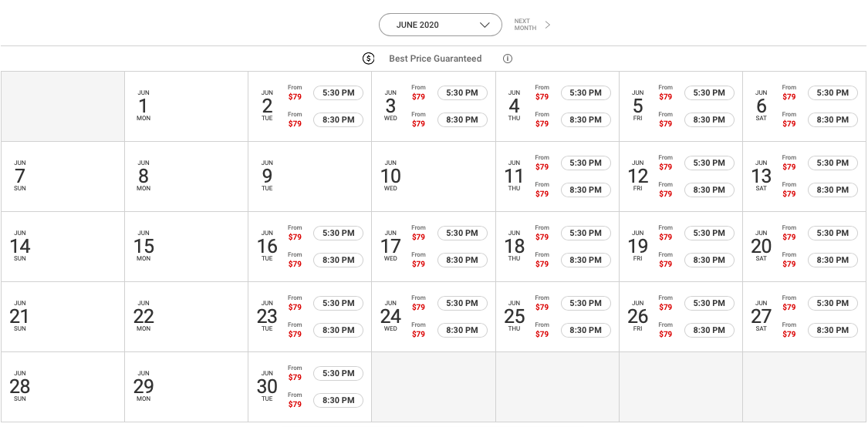Click the dropdown chevron in month selector
Screen dimensions: 868x427
(485, 25)
